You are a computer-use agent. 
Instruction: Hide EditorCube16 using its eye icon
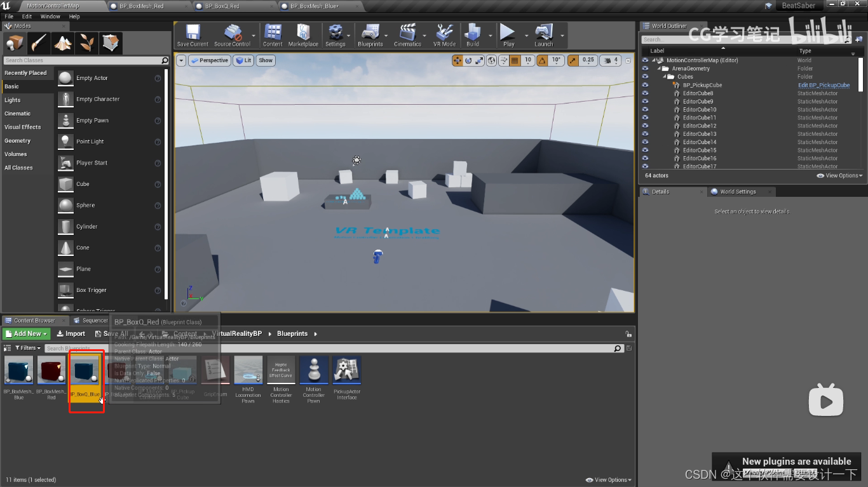(x=646, y=159)
